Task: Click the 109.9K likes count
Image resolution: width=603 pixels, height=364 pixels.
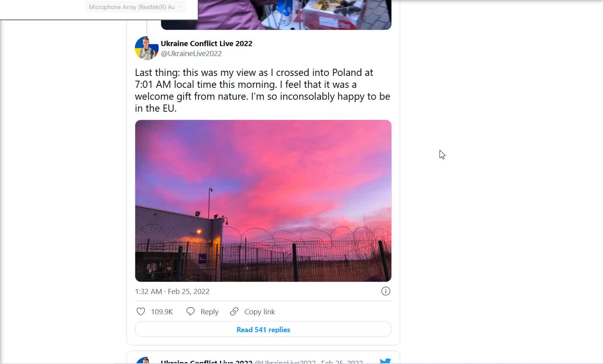Action: pos(162,312)
